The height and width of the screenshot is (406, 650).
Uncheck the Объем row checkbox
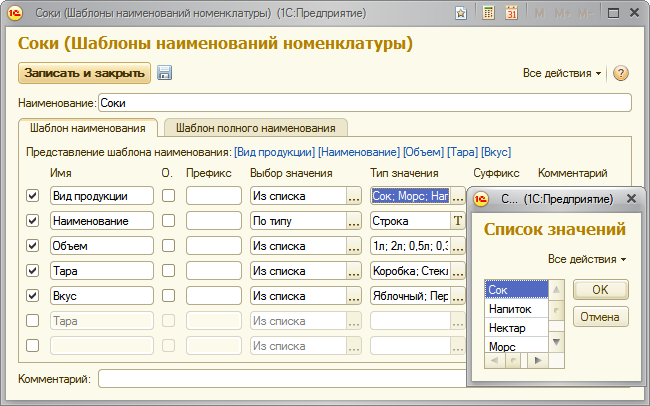pyautogui.click(x=32, y=246)
